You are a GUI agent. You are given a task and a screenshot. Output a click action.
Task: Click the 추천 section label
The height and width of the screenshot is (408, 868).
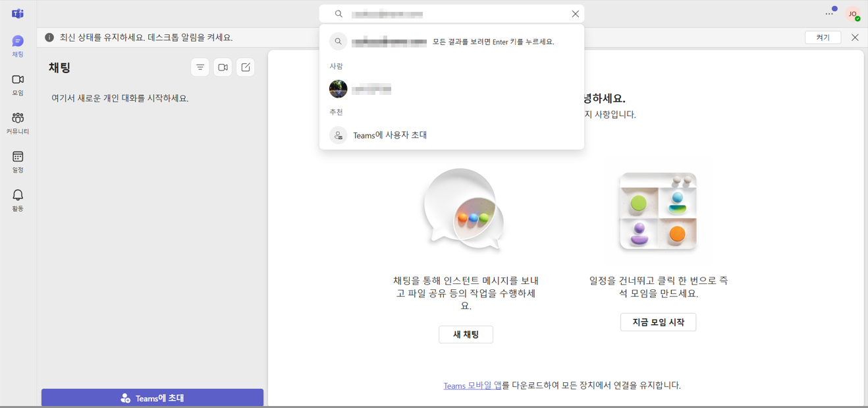point(336,112)
